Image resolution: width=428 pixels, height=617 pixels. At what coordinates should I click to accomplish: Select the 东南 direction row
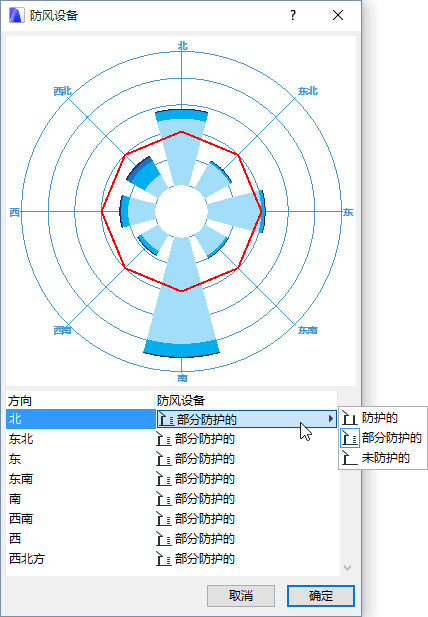click(x=81, y=479)
